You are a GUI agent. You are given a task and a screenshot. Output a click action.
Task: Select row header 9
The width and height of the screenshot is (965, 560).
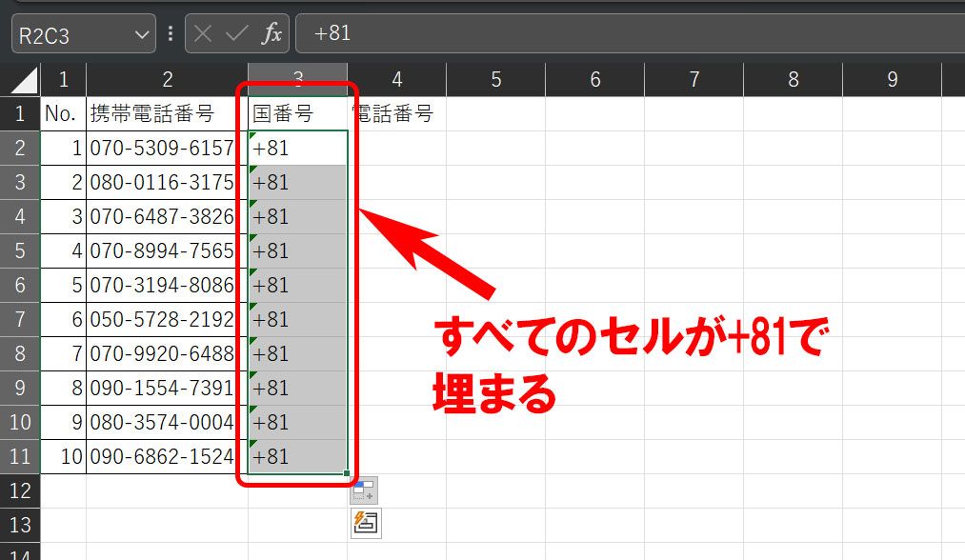[x=20, y=388]
